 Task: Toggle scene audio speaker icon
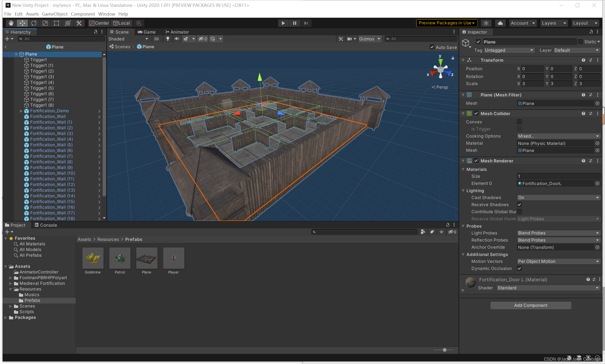[x=177, y=39]
